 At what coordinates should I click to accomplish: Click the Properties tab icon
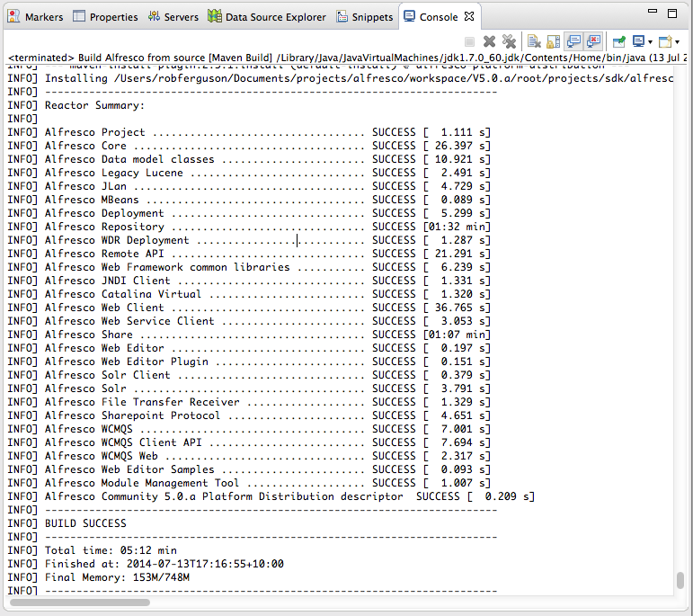[79, 16]
